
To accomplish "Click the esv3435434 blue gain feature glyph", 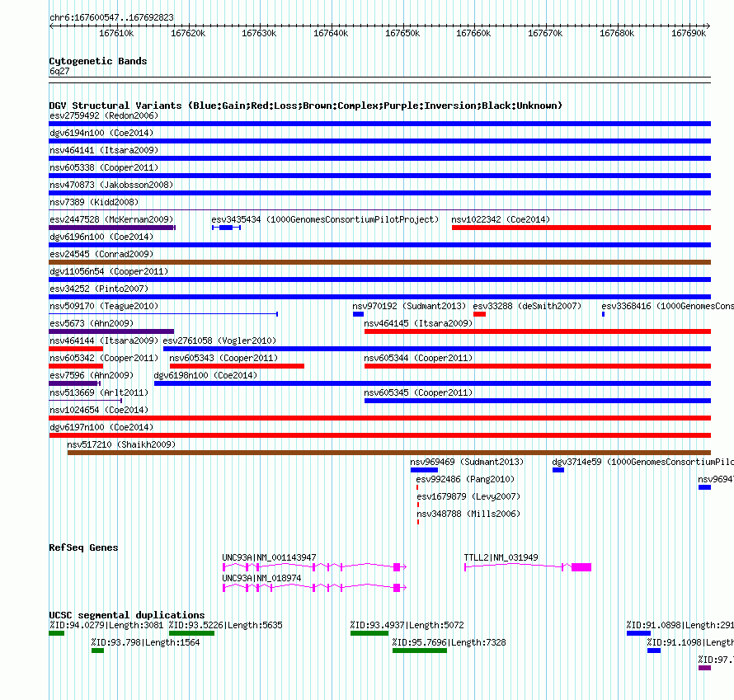I will pyautogui.click(x=226, y=228).
